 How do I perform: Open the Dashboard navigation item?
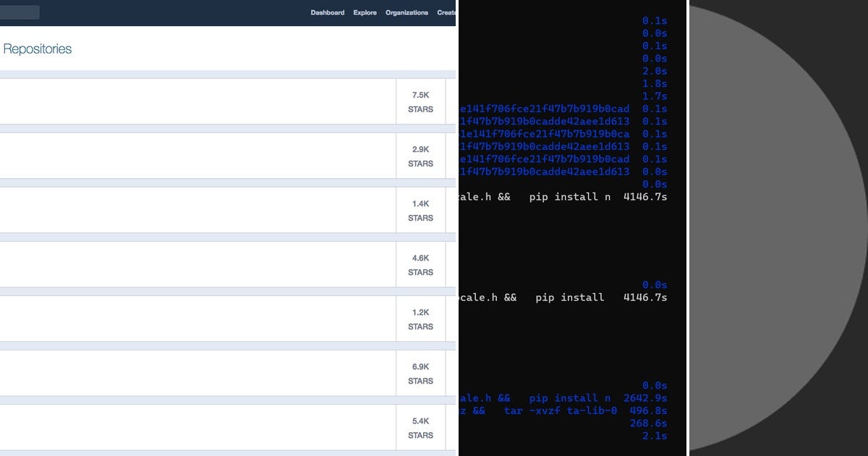pos(327,12)
